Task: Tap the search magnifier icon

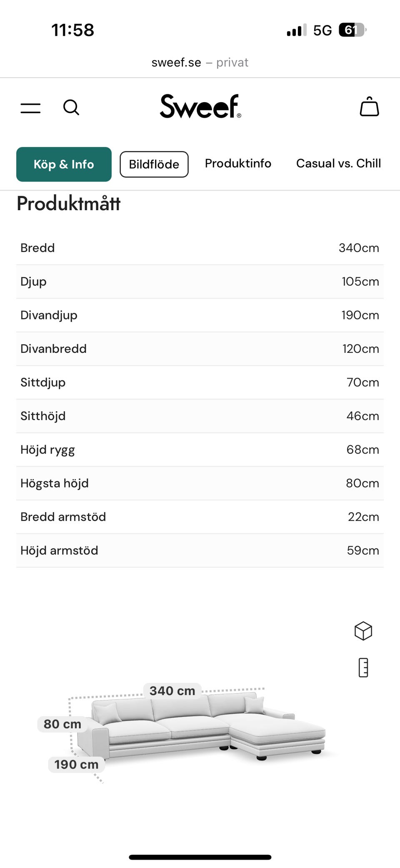Action: [x=71, y=107]
